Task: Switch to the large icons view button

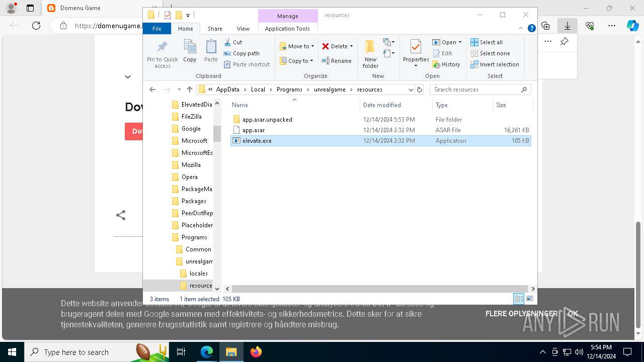Action: (x=529, y=299)
